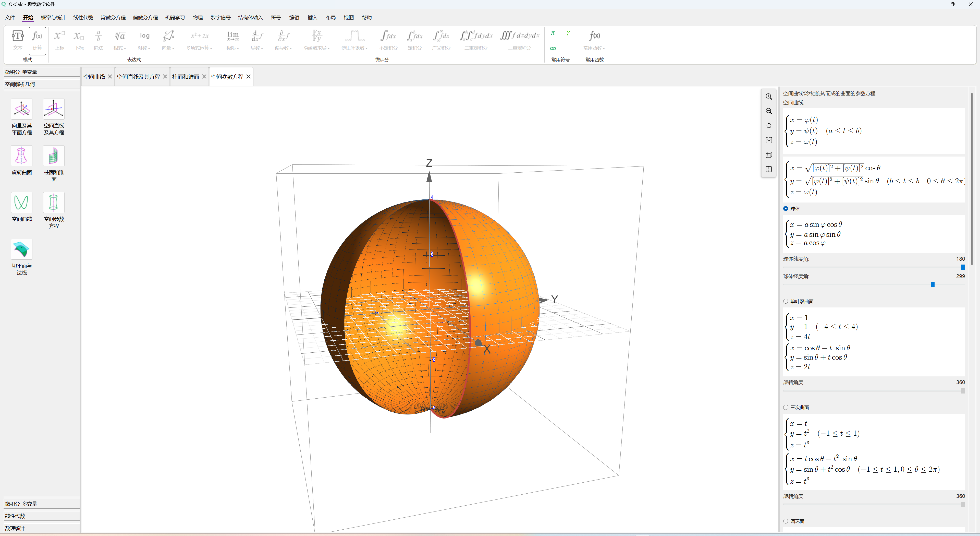Choose the 三次曲面 radio option
980x536 pixels.
(786, 407)
